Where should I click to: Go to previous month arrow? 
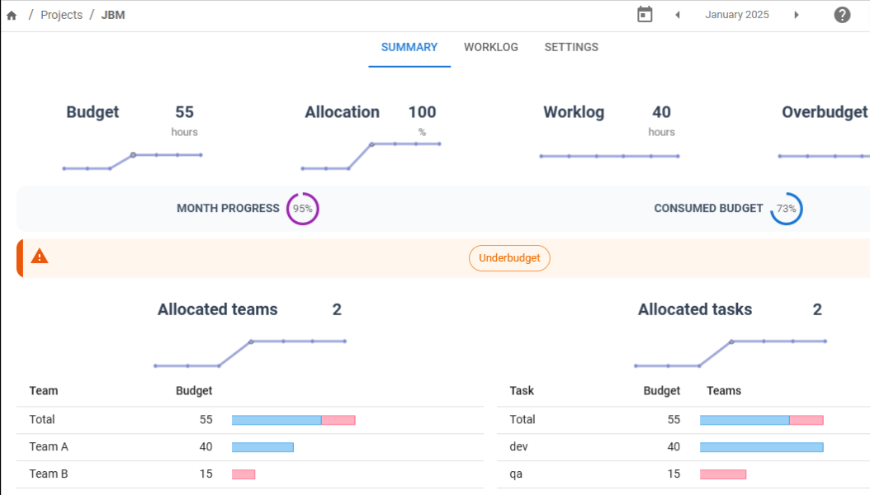[677, 15]
